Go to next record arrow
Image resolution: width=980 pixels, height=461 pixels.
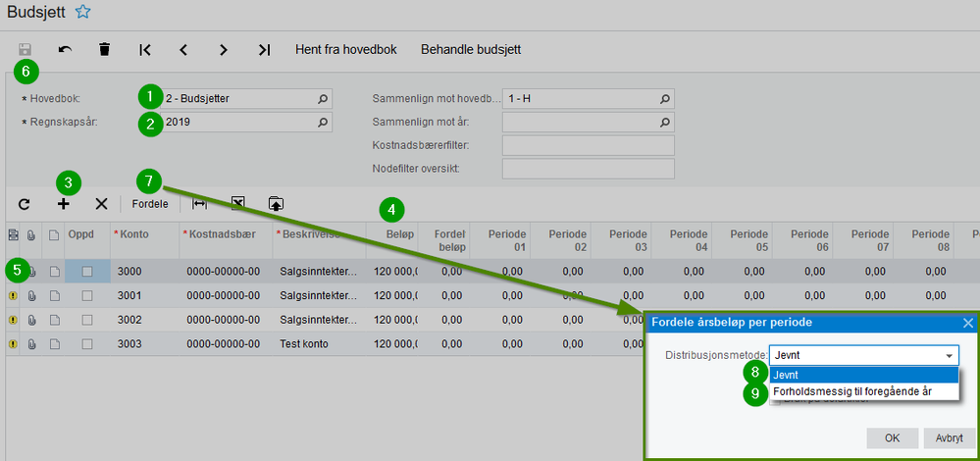pos(223,50)
